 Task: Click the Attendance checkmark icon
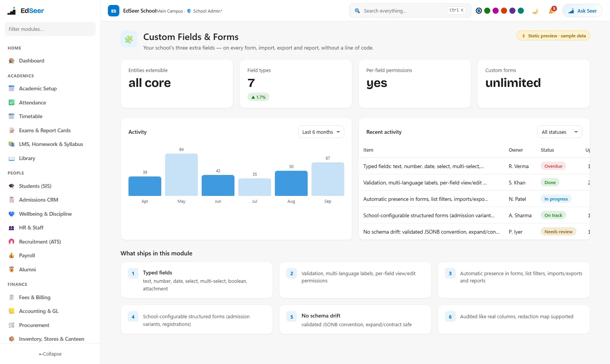(11, 103)
